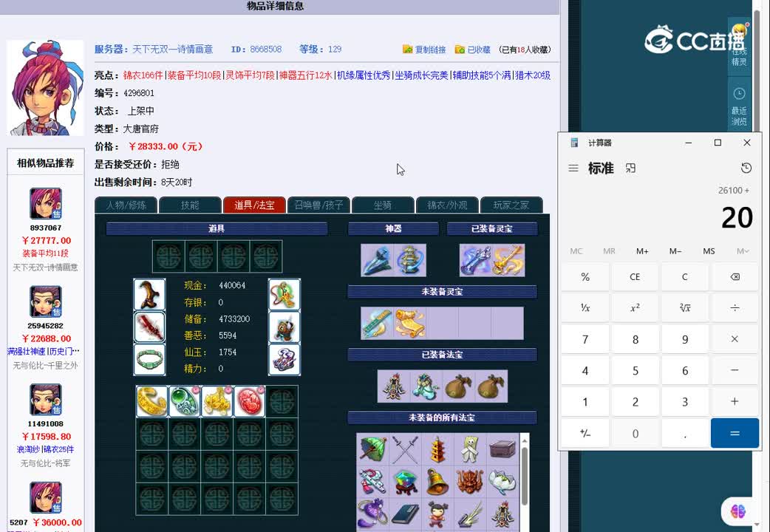The height and width of the screenshot is (532, 770).
Task: Click the equipped owl helmet icon
Action: (285, 327)
